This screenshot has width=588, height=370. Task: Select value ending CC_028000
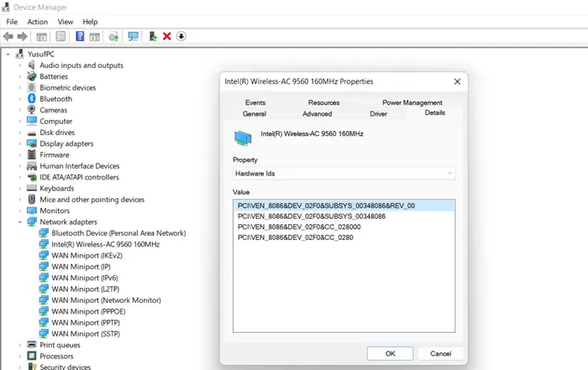click(x=299, y=227)
